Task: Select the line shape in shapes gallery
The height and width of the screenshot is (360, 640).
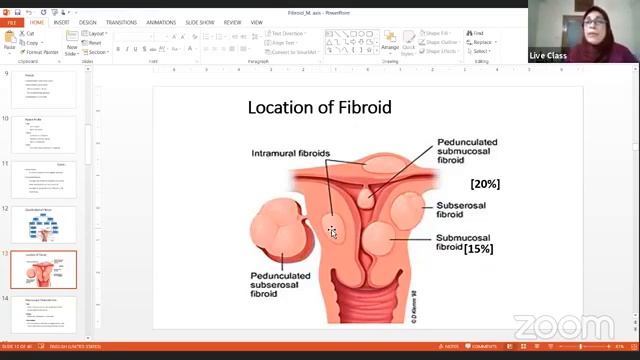Action: (338, 34)
